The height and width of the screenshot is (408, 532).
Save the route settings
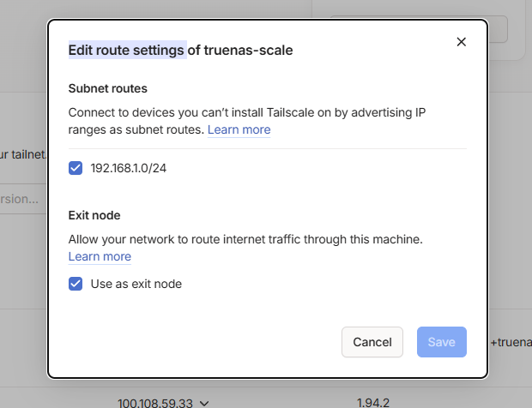(441, 342)
